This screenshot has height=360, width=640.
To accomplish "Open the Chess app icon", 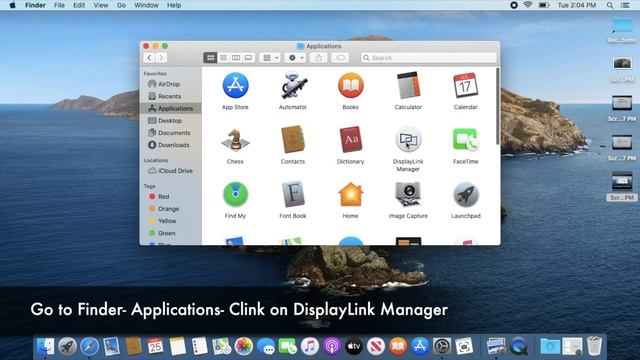I will [x=236, y=140].
